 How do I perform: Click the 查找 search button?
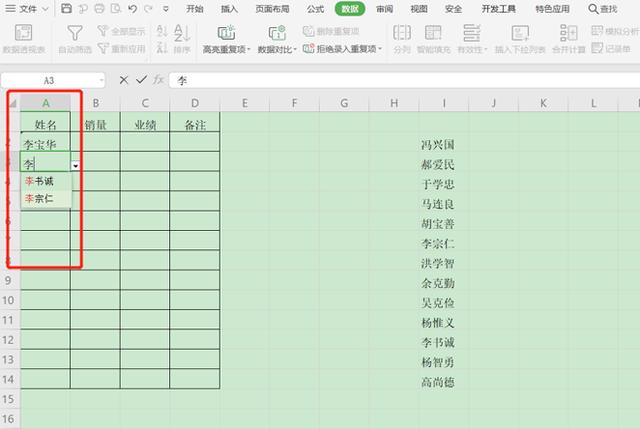[x=603, y=9]
